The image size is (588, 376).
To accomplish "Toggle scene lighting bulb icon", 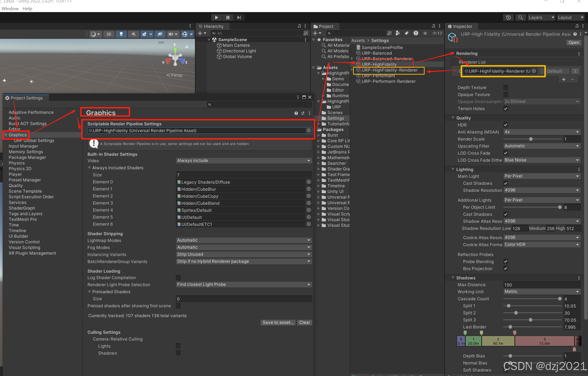I will (121, 34).
